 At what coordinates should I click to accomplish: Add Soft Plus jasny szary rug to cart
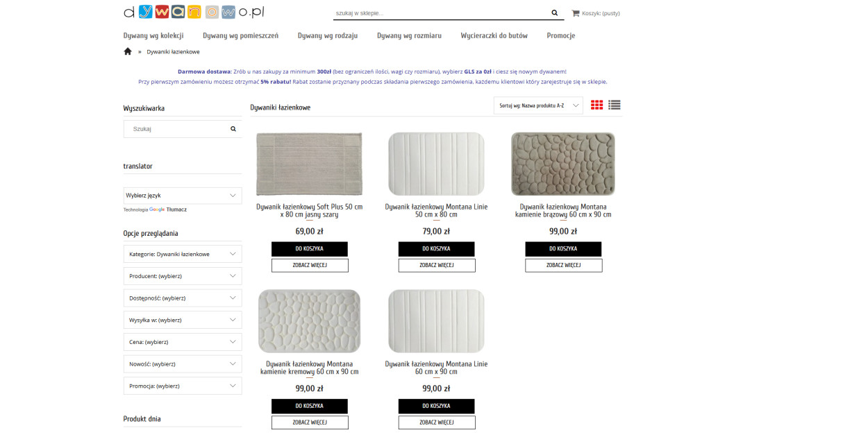point(310,249)
